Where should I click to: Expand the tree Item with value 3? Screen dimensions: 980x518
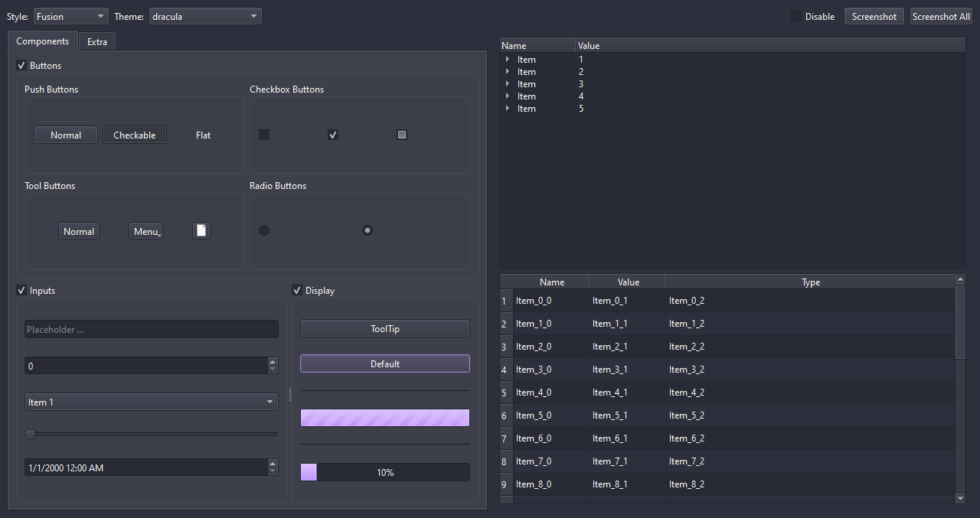pyautogui.click(x=508, y=84)
